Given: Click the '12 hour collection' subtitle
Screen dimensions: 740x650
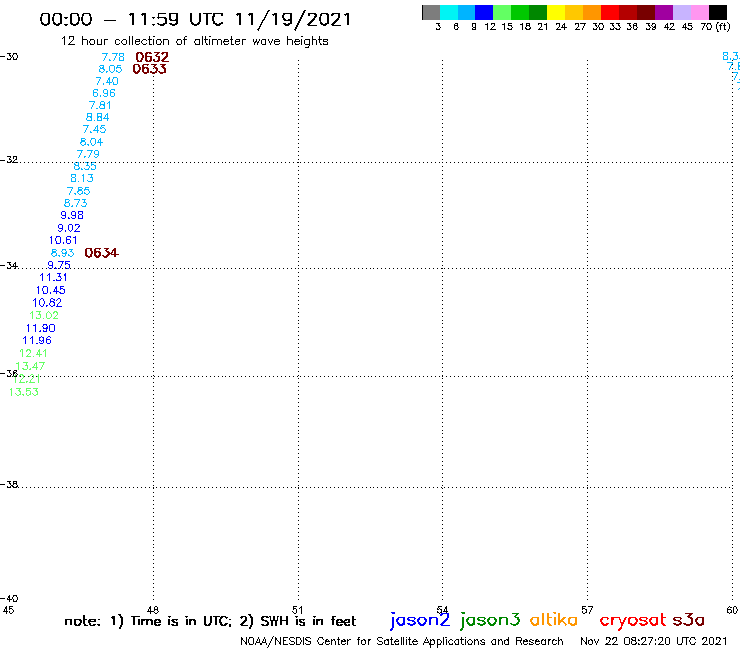Looking at the screenshot, I should (194, 41).
